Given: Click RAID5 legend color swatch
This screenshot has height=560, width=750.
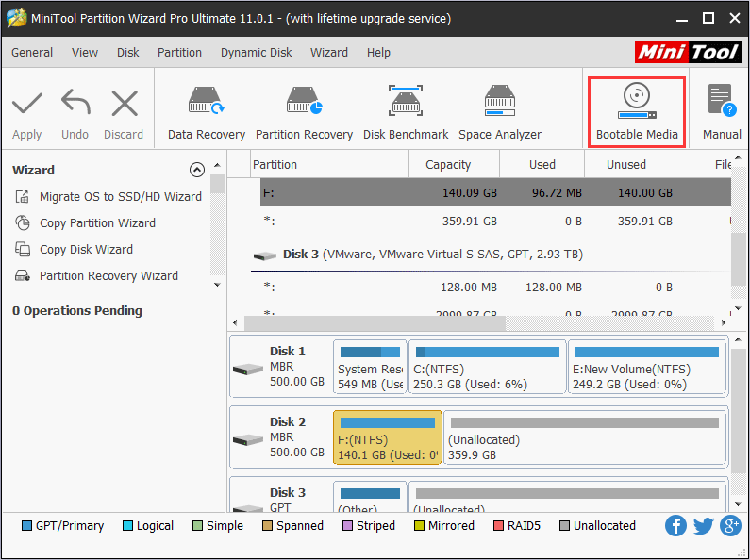Looking at the screenshot, I should [x=498, y=526].
